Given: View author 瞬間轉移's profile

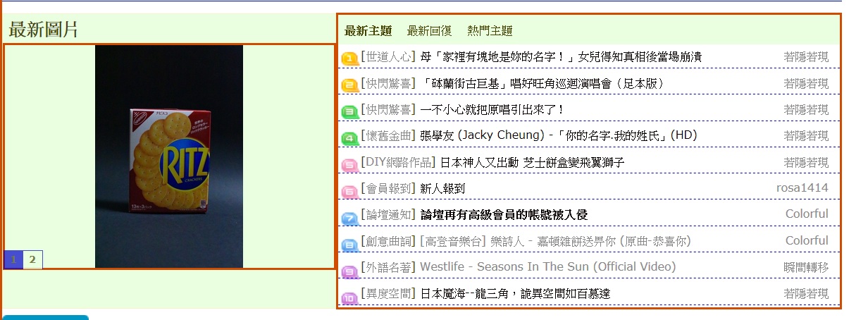Looking at the screenshot, I should [806, 267].
